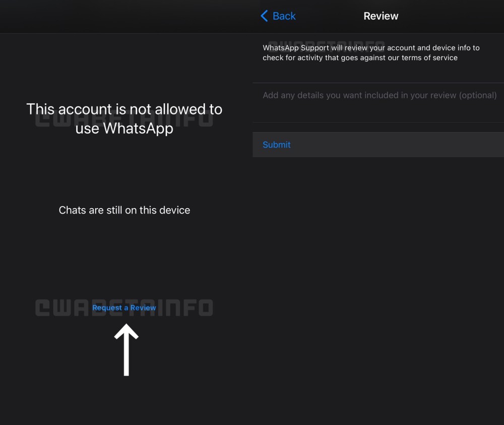
Task: Click the white upward arrow graphic
Action: click(127, 349)
